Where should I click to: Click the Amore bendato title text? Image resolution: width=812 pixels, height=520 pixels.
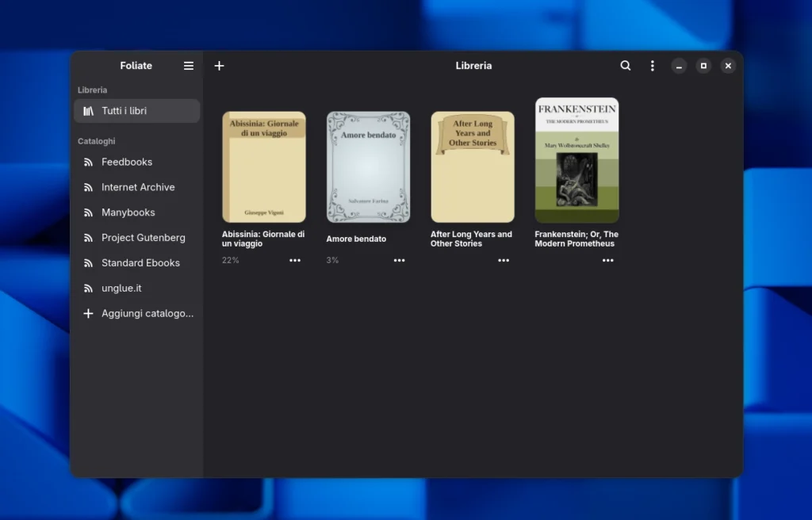tap(356, 239)
